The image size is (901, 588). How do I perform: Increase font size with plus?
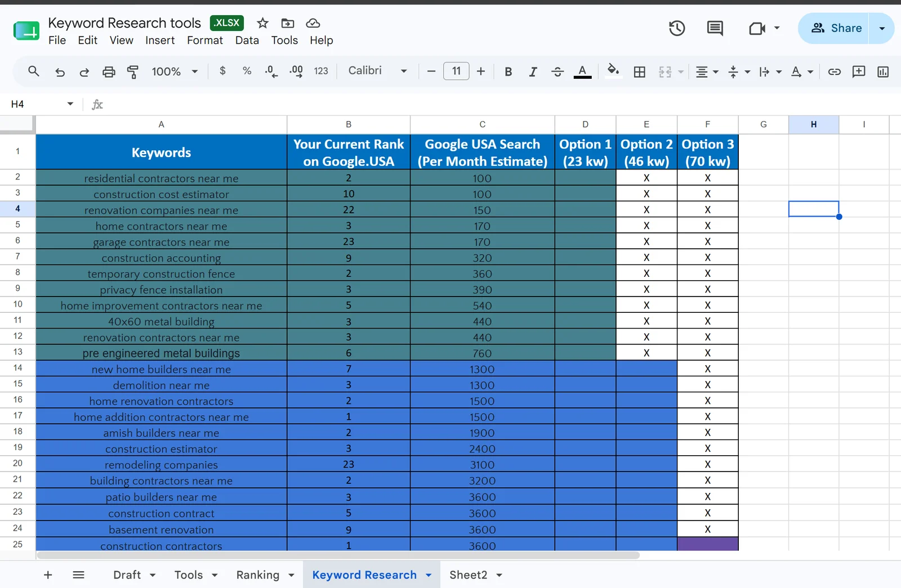tap(481, 71)
